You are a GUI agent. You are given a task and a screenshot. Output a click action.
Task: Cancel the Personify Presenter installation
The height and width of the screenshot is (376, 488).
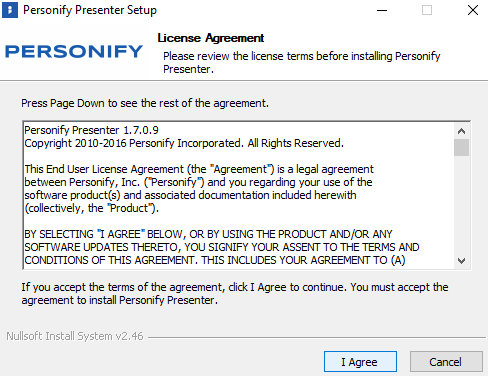pyautogui.click(x=446, y=362)
